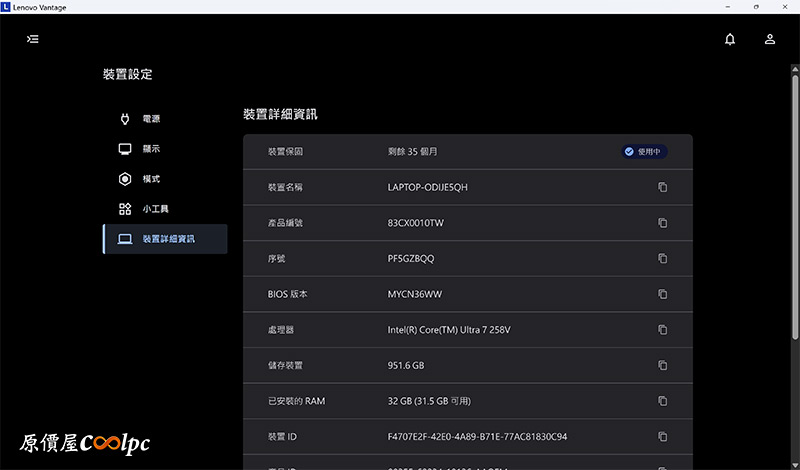Screen dimensions: 800x470
Task: Open the notifications bell
Action: [x=730, y=39]
